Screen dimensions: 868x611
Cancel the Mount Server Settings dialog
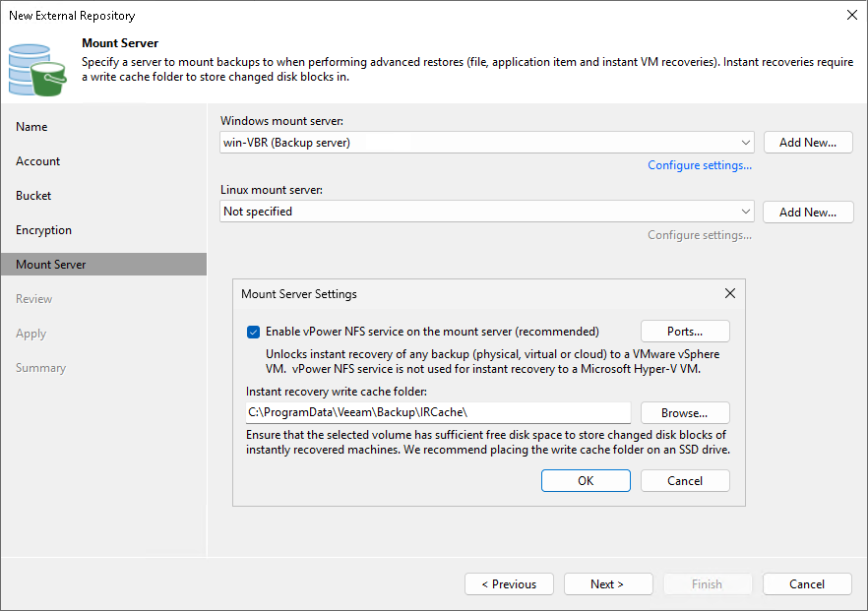(x=685, y=480)
